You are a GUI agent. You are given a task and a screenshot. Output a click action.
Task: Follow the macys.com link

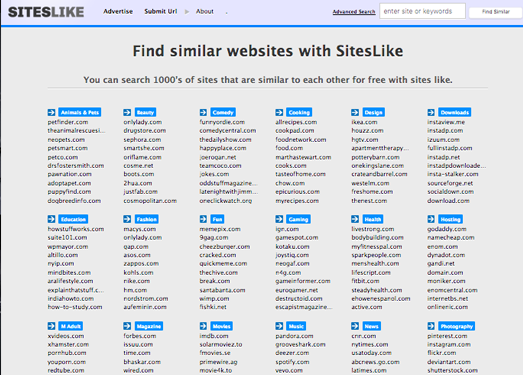[x=140, y=229]
